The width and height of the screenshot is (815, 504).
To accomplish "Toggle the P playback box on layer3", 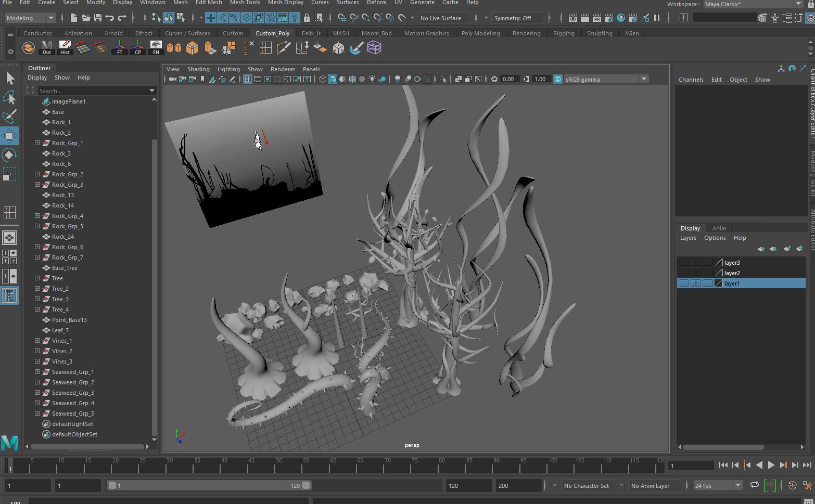I will pos(696,262).
